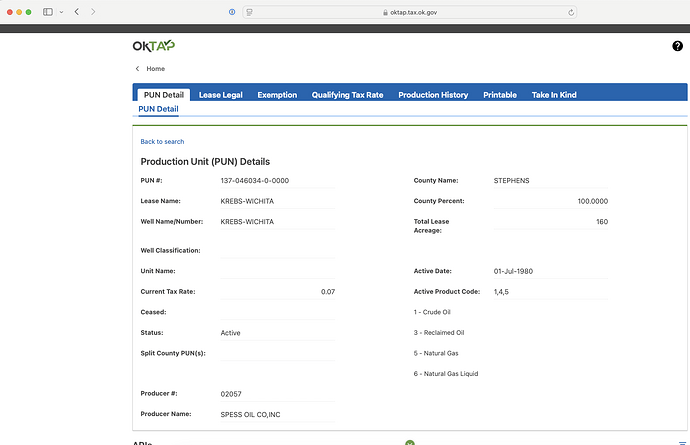The image size is (690, 445).
Task: Go back with Safari's back arrow
Action: point(76,12)
